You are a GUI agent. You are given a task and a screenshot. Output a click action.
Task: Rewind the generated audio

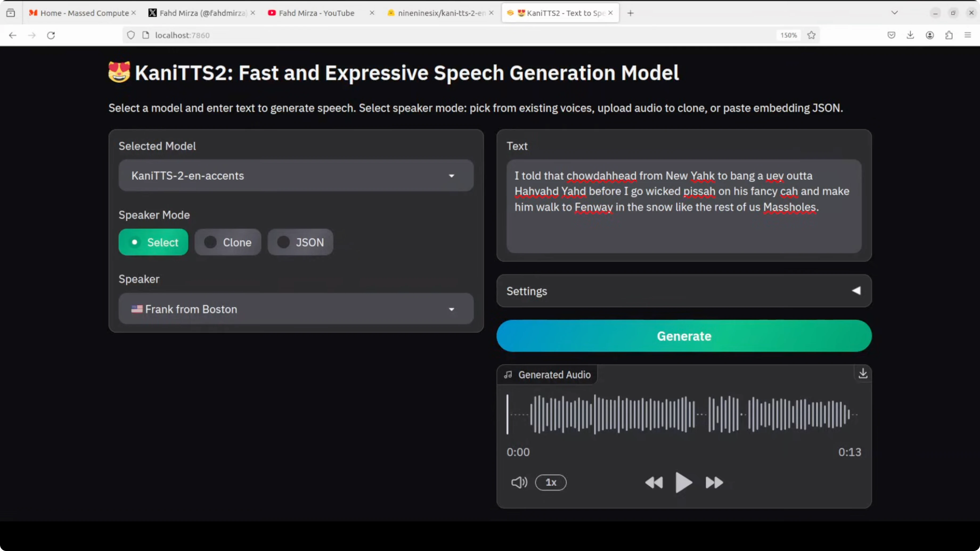pyautogui.click(x=654, y=482)
